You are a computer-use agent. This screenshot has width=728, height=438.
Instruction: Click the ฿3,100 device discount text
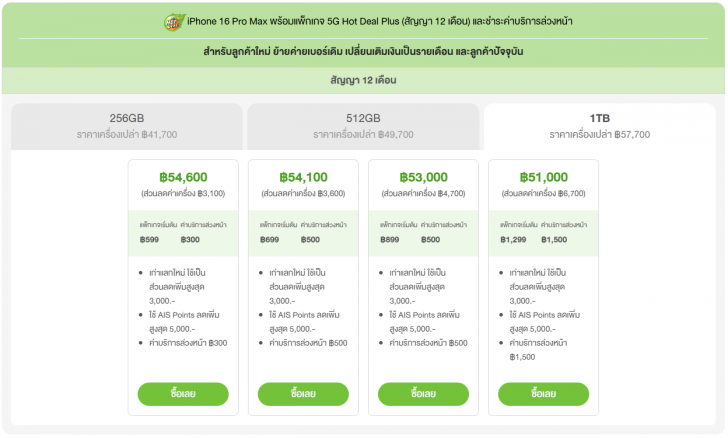(183, 193)
